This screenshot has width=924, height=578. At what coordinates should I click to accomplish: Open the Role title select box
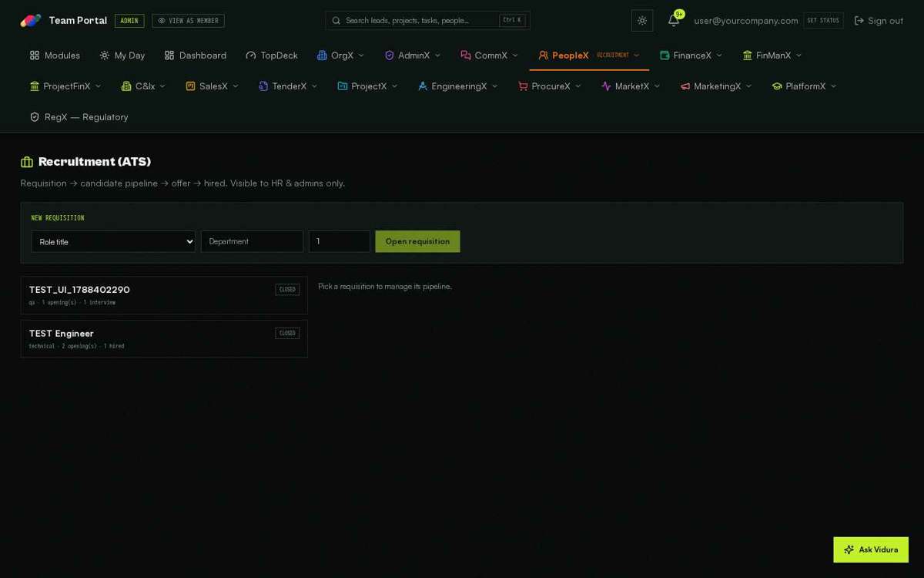coord(113,241)
